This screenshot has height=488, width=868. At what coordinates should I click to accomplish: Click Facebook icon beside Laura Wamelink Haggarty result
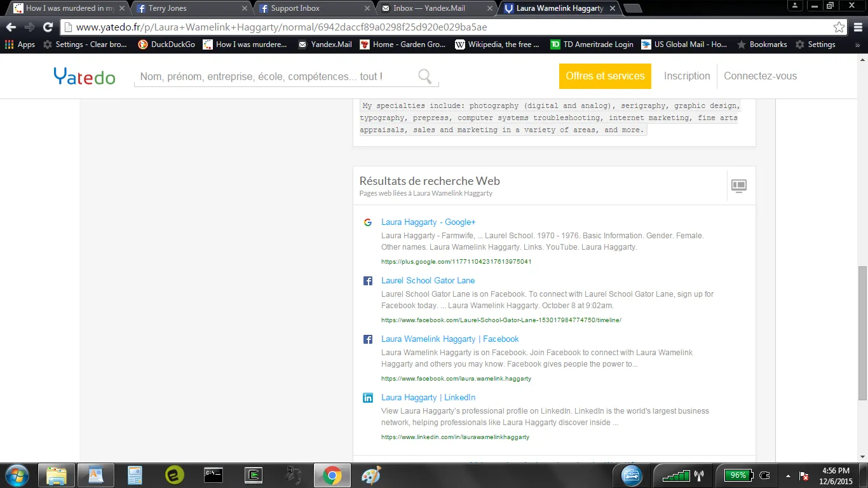tap(367, 339)
